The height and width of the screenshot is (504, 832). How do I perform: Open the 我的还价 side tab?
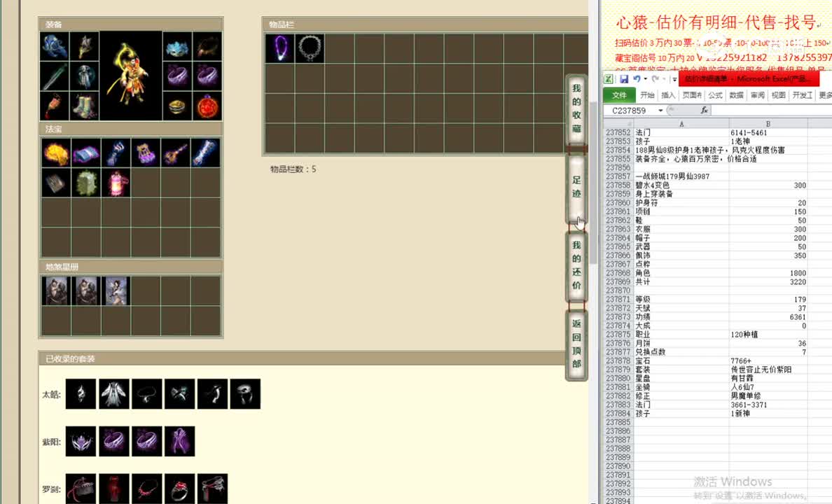[577, 265]
